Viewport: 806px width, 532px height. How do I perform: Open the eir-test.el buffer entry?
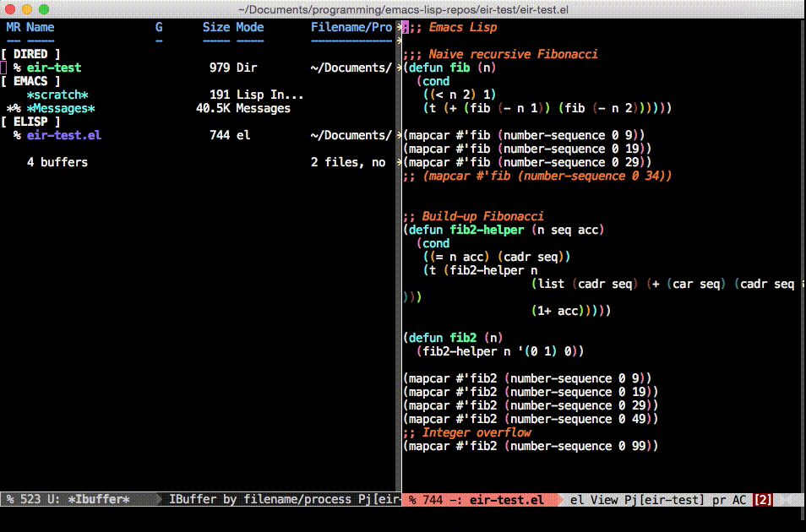tap(64, 135)
